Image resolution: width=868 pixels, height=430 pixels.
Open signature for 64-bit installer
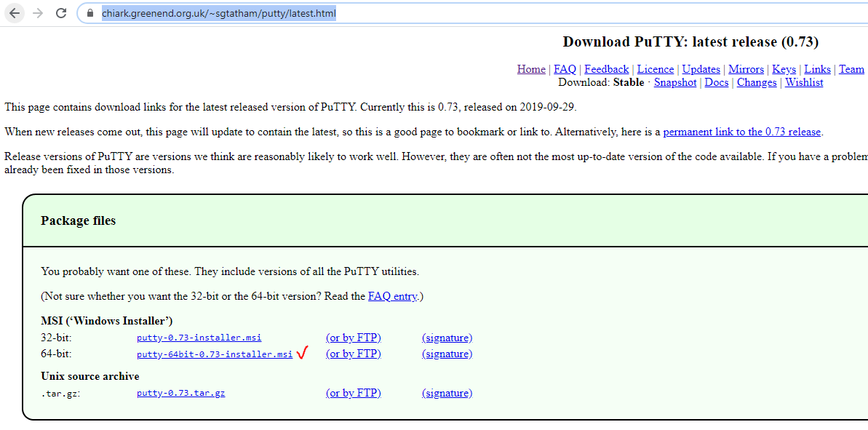(x=447, y=354)
